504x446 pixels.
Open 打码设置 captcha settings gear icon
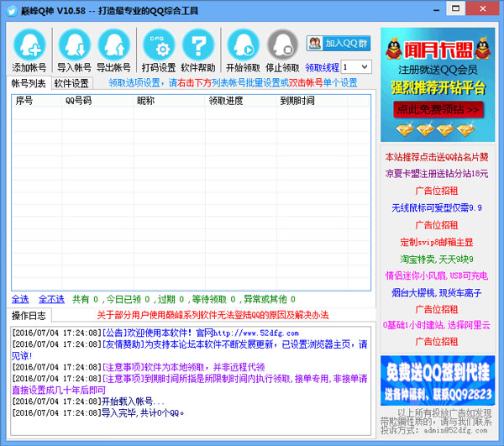158,44
